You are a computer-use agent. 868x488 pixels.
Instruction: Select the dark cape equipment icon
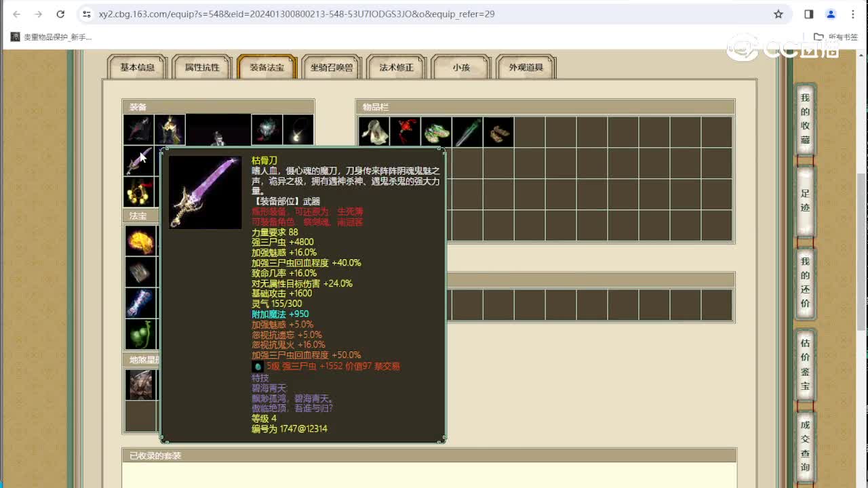(x=138, y=129)
